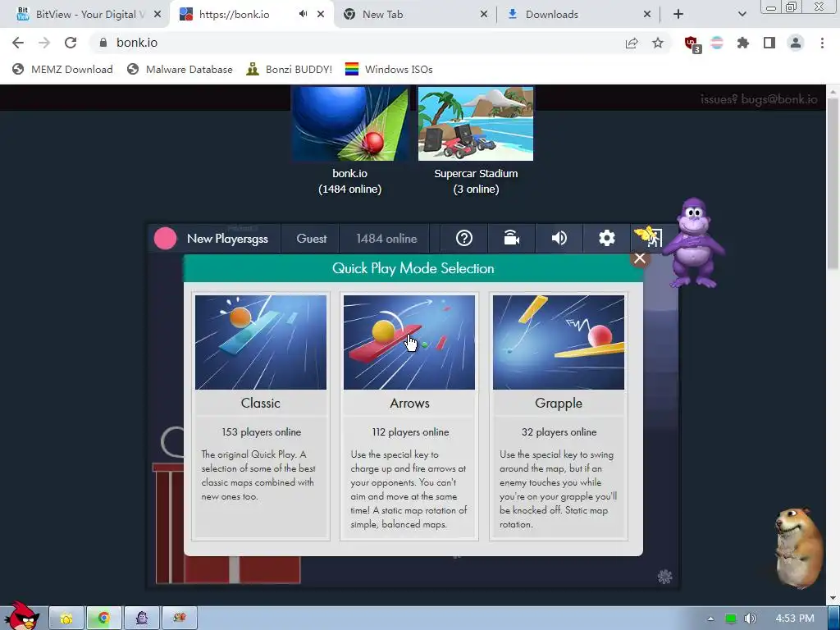Click the browser forward arrow
840x630 pixels.
coord(44,43)
